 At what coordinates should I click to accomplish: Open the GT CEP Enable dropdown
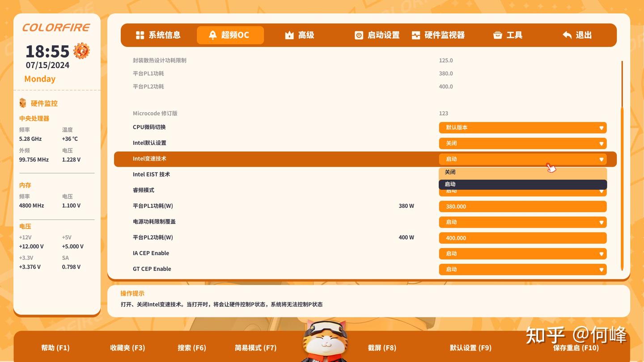coord(522,269)
